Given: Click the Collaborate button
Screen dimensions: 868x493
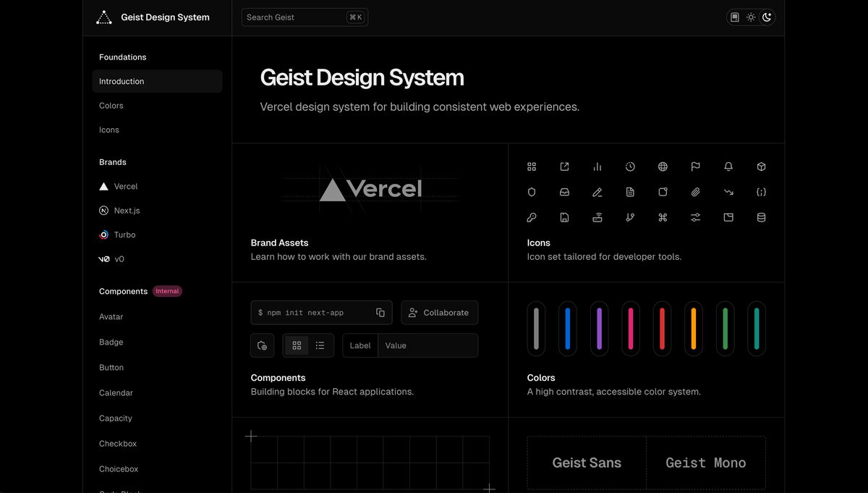Looking at the screenshot, I should (x=440, y=313).
